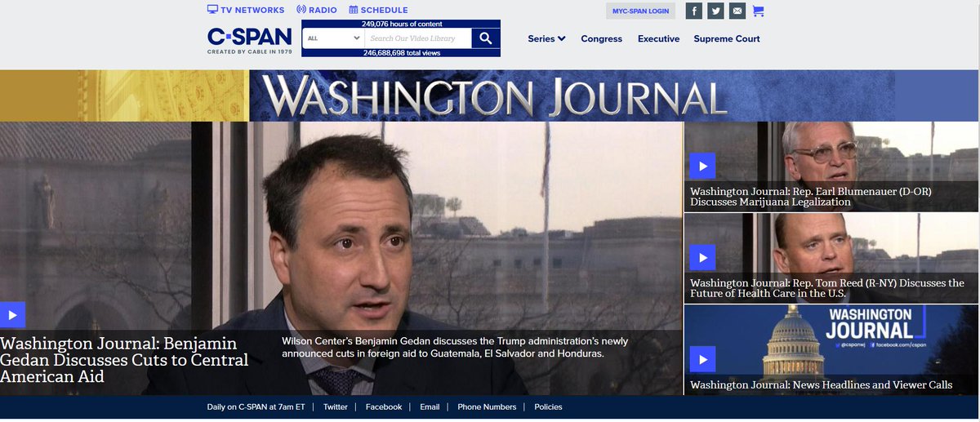Open Benjamin Gedan Central American Aid headline
980x422 pixels.
coord(124,360)
